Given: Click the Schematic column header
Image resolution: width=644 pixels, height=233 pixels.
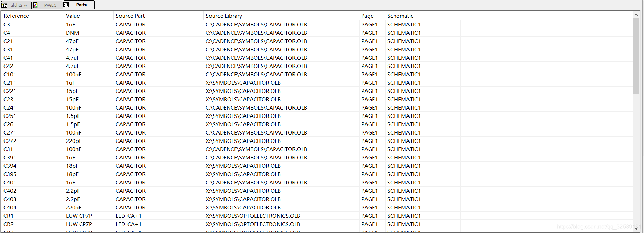Looking at the screenshot, I should [x=400, y=16].
